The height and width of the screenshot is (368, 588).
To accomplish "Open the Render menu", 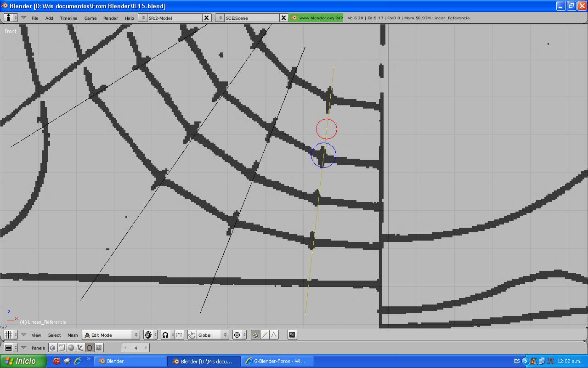I will point(111,18).
